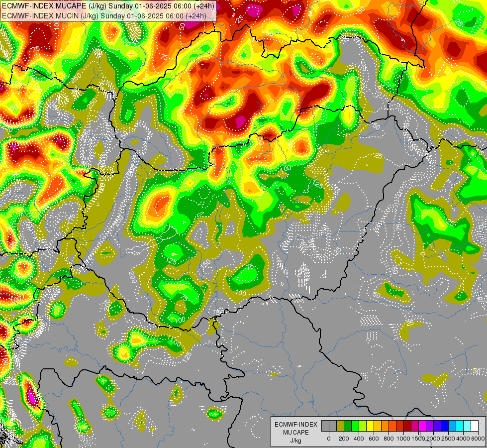Select the sky blue swatch after 2500
Viewport: 487px width, 448px height.
pyautogui.click(x=452, y=426)
